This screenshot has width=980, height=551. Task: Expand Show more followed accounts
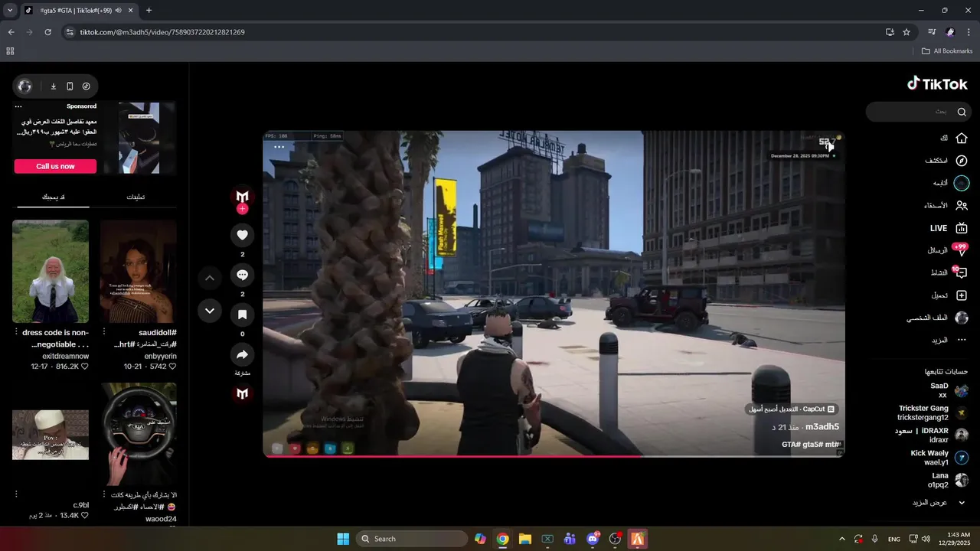tap(938, 503)
